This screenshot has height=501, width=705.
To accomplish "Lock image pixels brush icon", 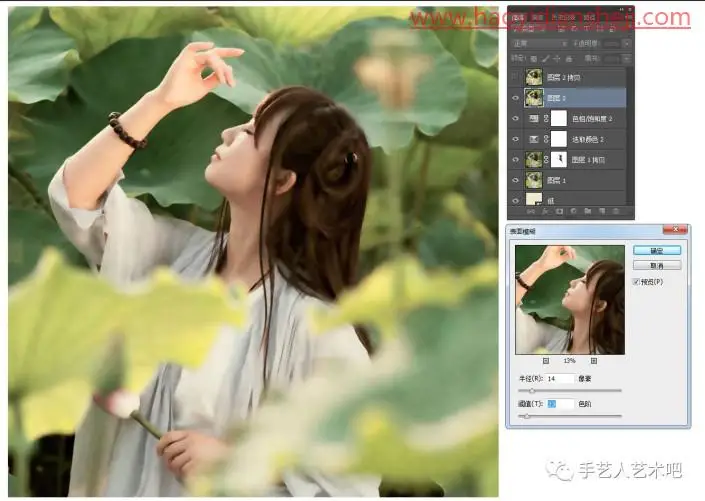I will pyautogui.click(x=545, y=58).
